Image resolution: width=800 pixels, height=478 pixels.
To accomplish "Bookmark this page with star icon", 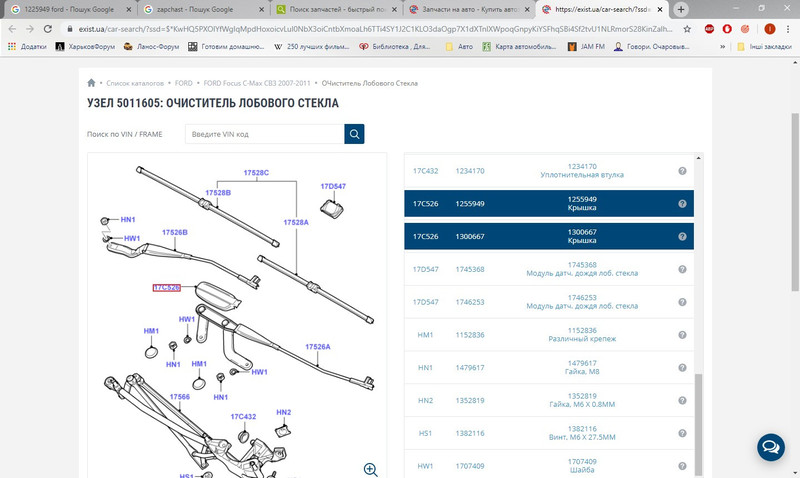I will 687,29.
